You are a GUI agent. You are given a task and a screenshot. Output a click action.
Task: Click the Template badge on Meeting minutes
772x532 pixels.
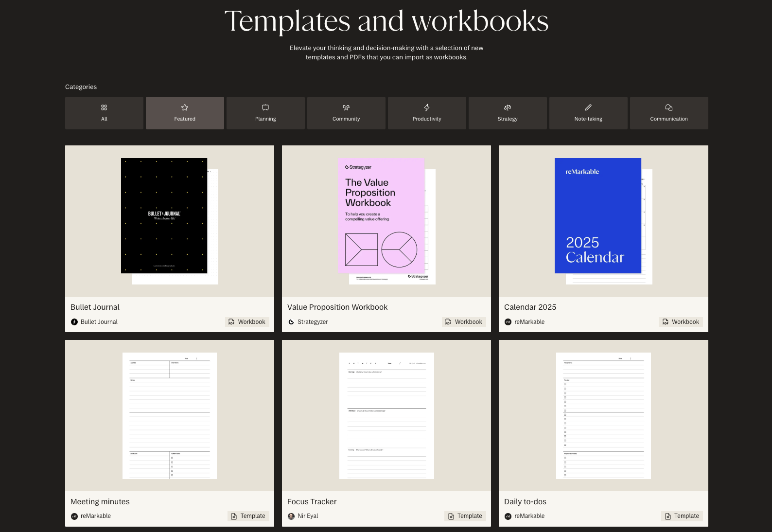click(248, 516)
